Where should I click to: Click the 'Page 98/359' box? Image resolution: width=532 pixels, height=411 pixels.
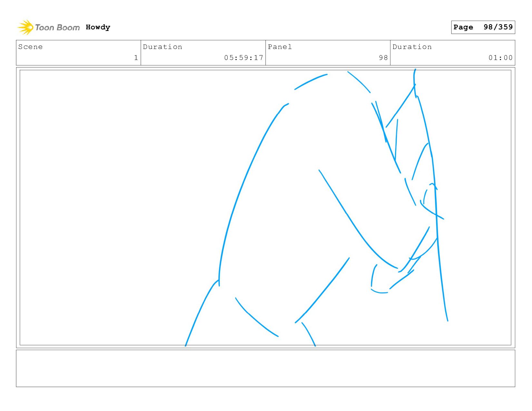[x=483, y=27]
